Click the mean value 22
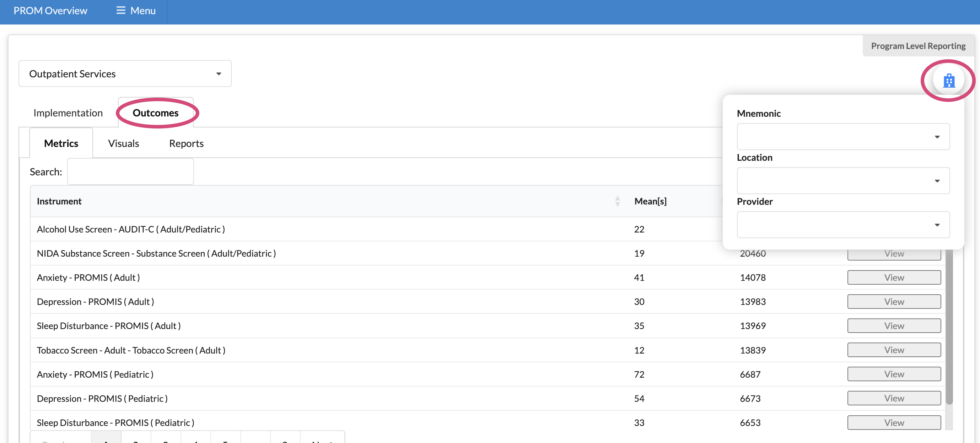 tap(639, 229)
